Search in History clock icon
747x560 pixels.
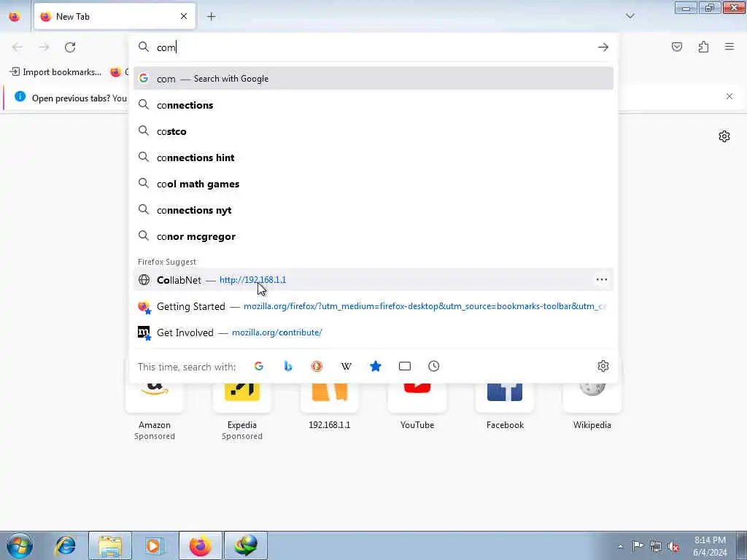[x=433, y=366]
